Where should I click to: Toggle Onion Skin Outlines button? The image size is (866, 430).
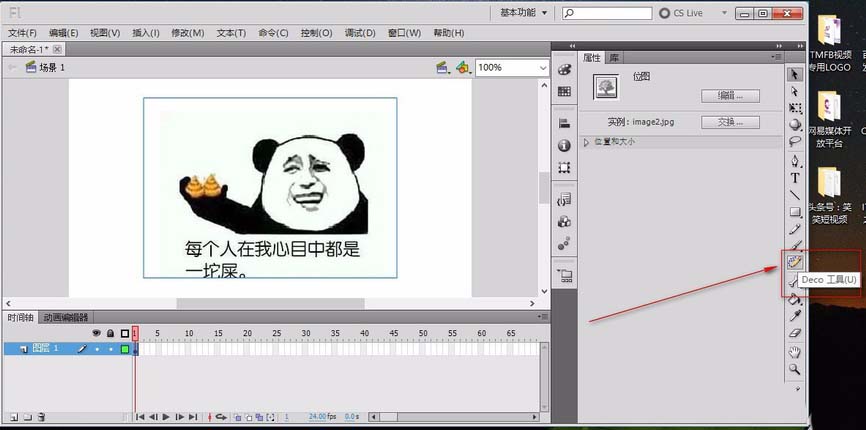coord(248,417)
